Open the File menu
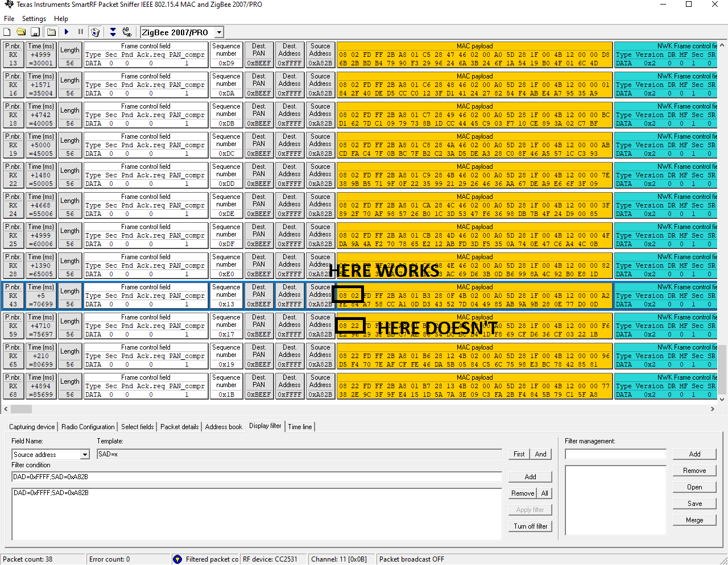Viewport: 728px width, 565px height. click(x=9, y=19)
